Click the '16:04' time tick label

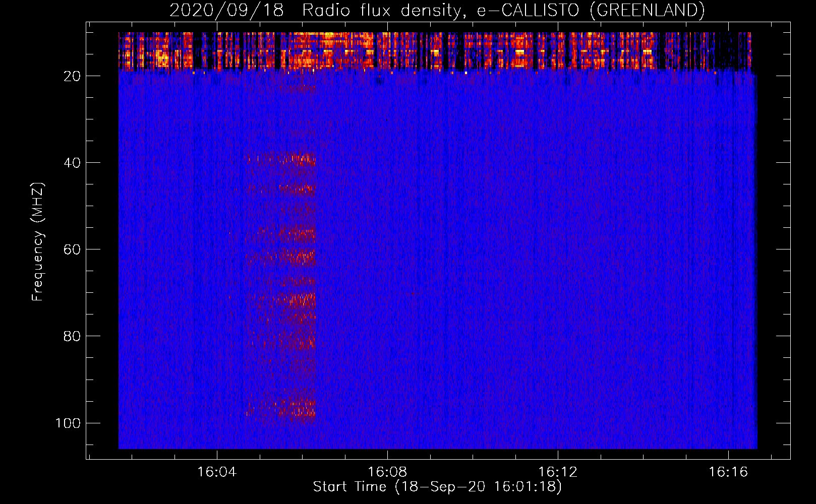217,472
